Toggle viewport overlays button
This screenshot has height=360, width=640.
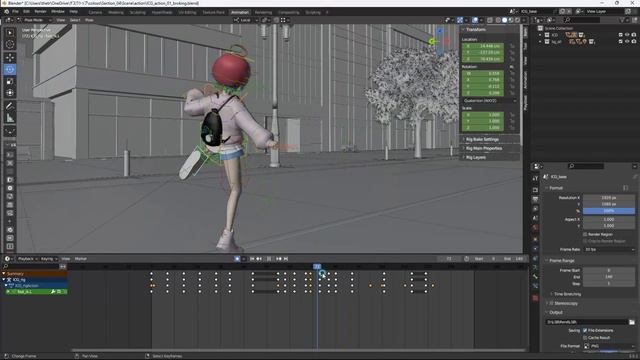click(475, 20)
